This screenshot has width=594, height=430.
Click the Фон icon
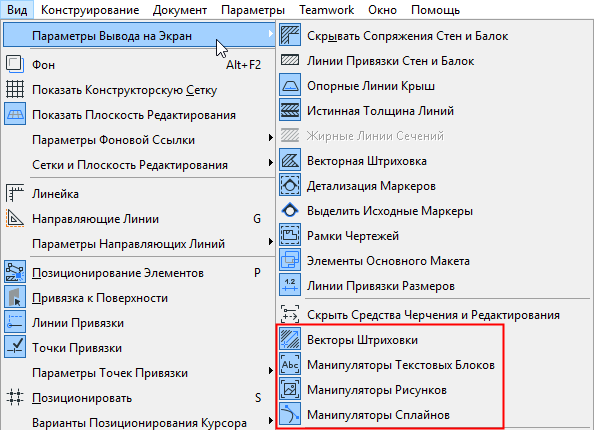pos(15,64)
